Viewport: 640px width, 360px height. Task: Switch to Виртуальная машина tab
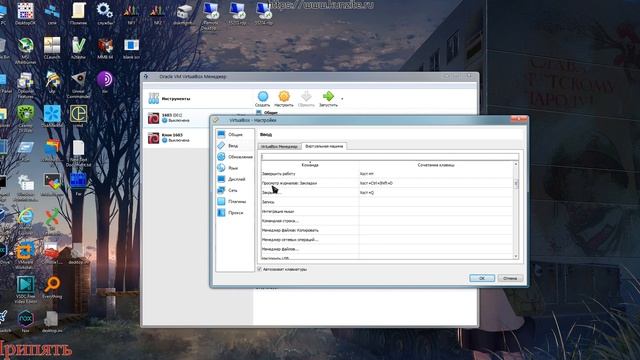(x=324, y=146)
